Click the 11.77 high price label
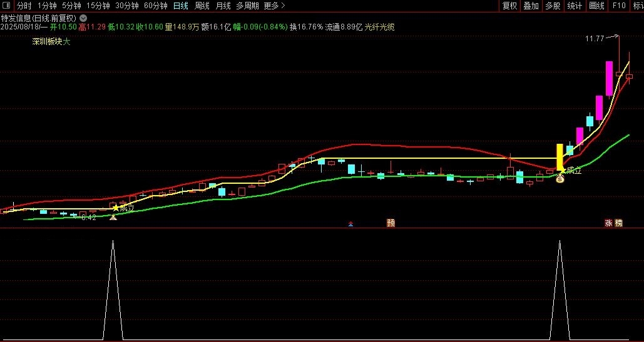This screenshot has width=644, height=342. click(595, 39)
